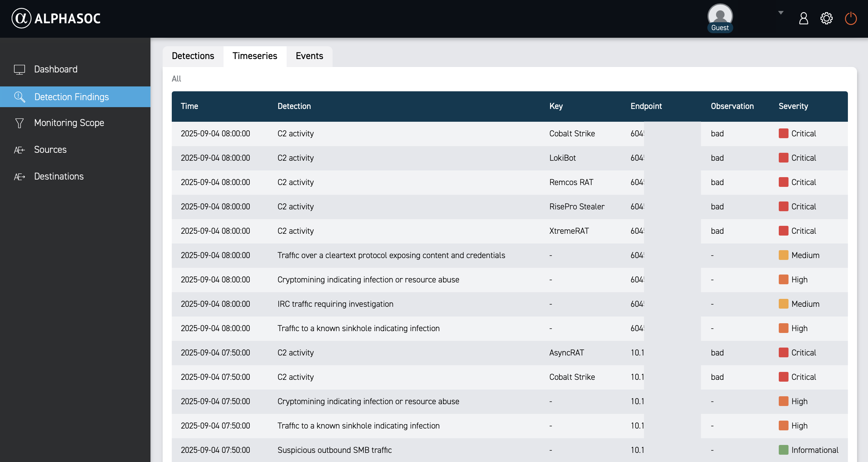The height and width of the screenshot is (462, 868).
Task: Switch to the Detections tab
Action: (193, 56)
